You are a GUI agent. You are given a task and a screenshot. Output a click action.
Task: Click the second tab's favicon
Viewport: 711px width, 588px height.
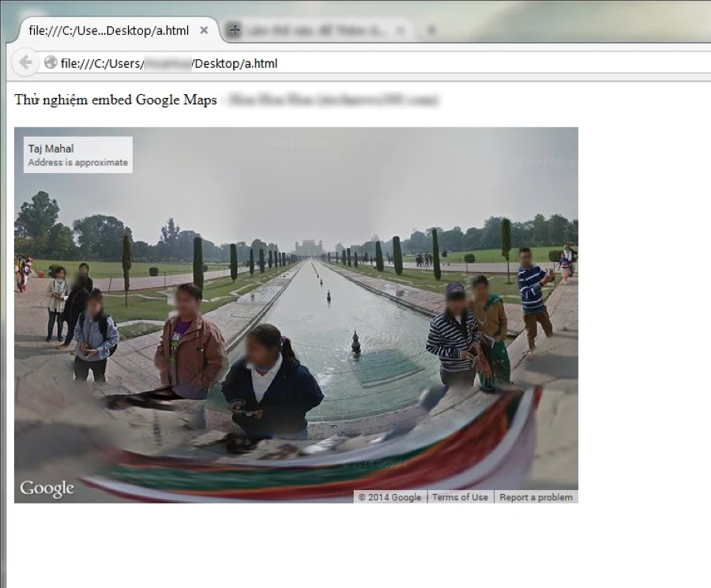tap(233, 31)
